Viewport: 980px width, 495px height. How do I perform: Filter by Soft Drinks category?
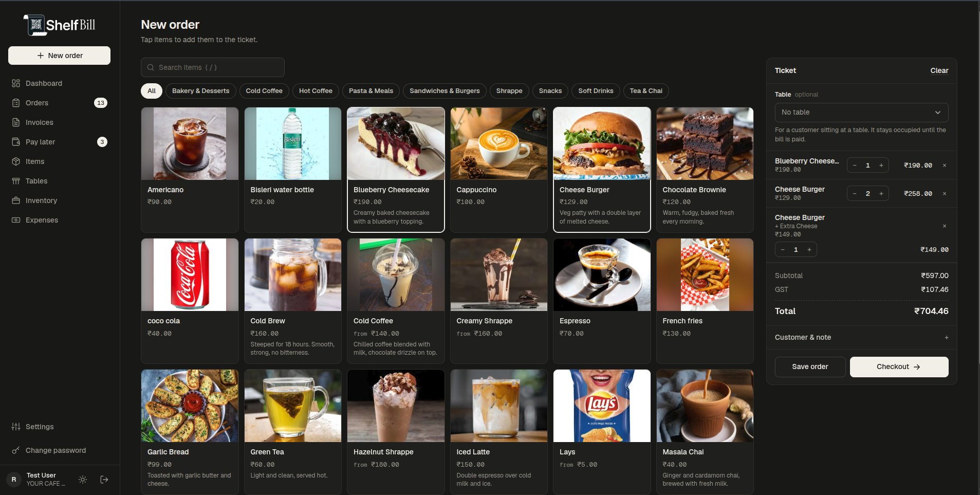point(596,91)
